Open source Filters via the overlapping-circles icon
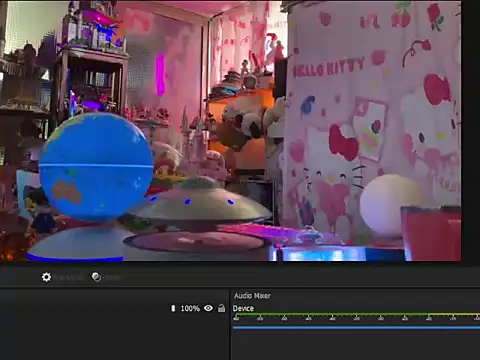Image resolution: width=480 pixels, height=360 pixels. [96, 277]
